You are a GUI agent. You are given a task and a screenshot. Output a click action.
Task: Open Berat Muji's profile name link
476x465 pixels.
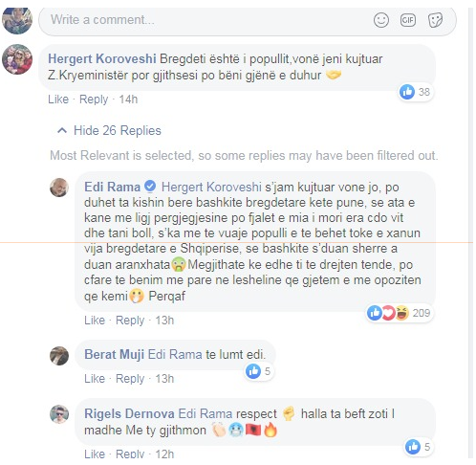pyautogui.click(x=114, y=354)
